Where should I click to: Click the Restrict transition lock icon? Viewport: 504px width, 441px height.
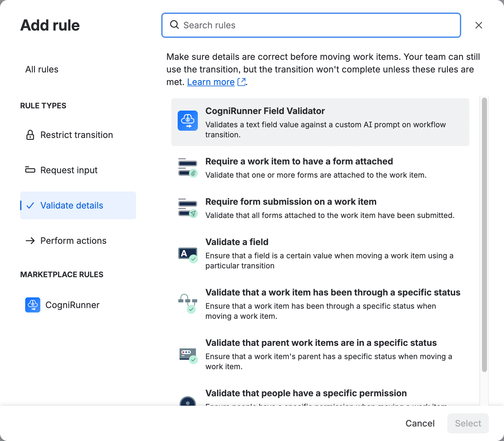click(x=30, y=135)
